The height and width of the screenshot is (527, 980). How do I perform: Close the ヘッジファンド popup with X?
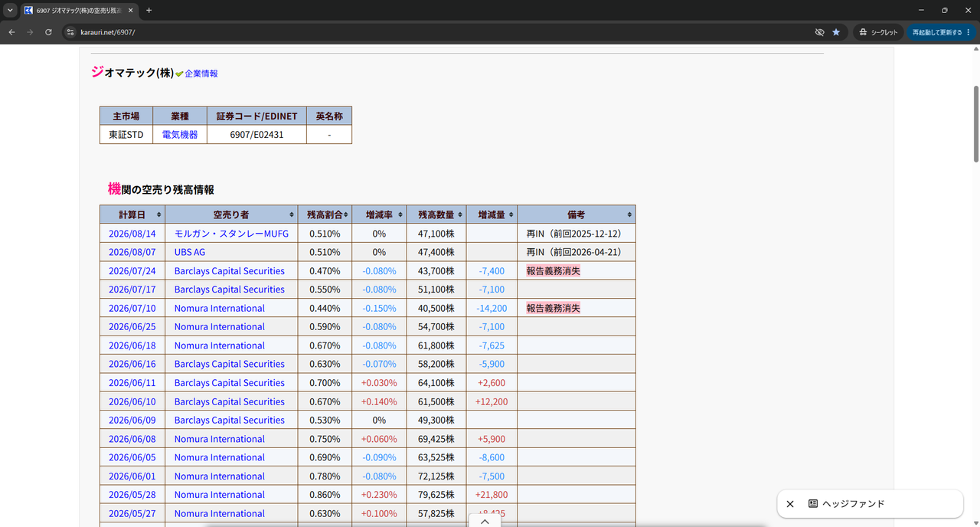click(x=790, y=504)
